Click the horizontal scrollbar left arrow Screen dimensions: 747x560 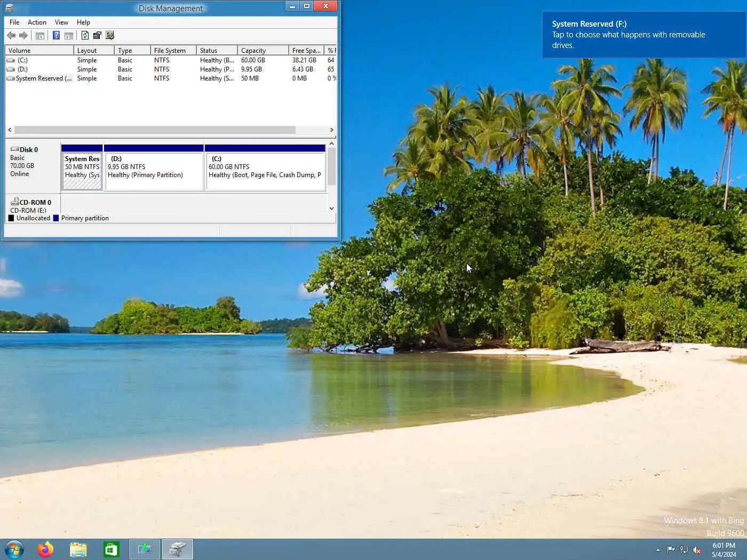pos(10,130)
